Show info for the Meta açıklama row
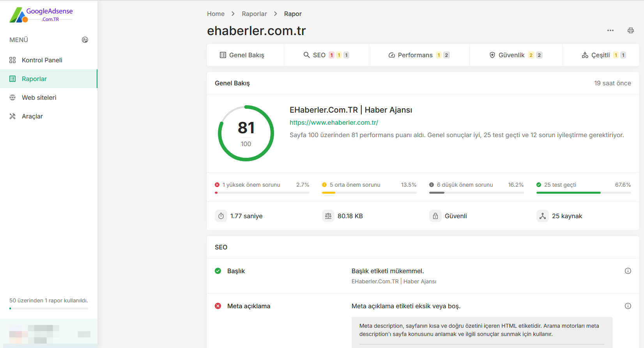Image resolution: width=644 pixels, height=348 pixels. (x=628, y=306)
